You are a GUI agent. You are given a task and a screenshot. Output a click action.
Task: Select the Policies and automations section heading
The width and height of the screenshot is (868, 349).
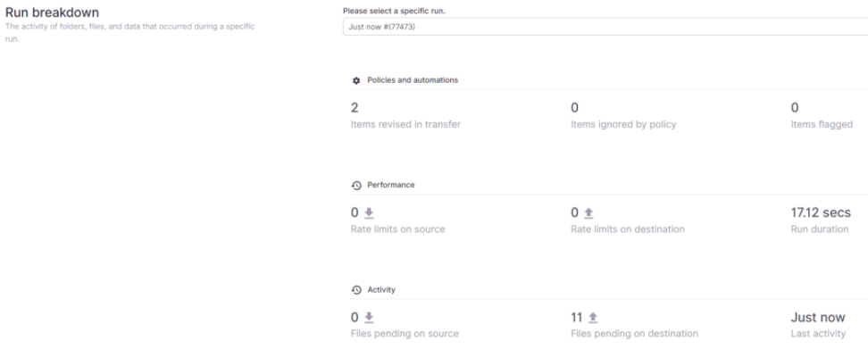(x=413, y=80)
